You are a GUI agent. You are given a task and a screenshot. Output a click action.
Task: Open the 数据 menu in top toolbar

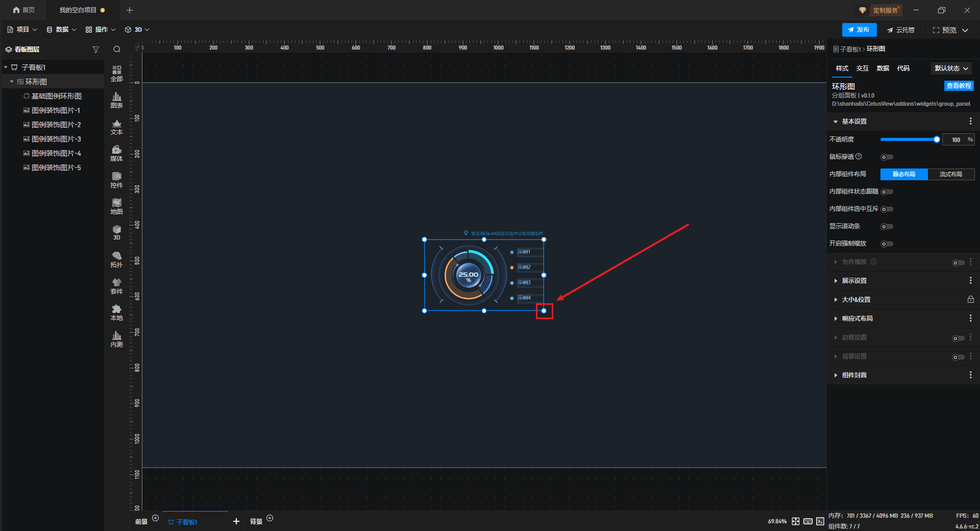(61, 30)
